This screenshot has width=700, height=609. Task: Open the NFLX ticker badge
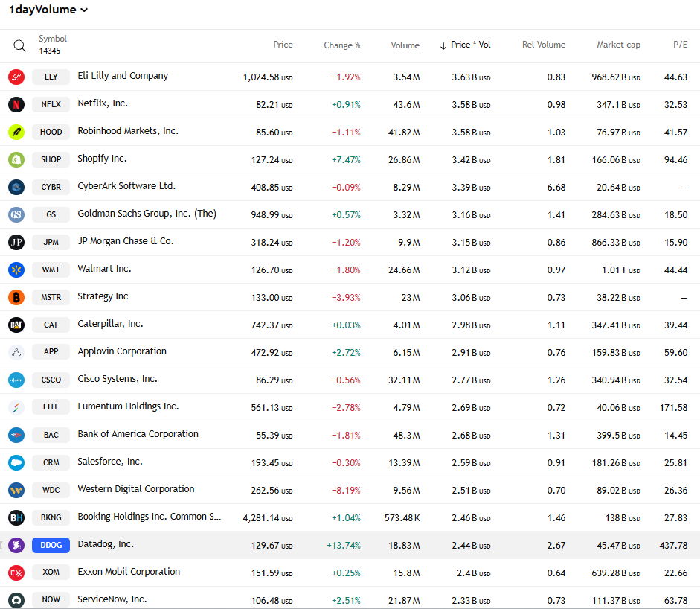pos(51,104)
